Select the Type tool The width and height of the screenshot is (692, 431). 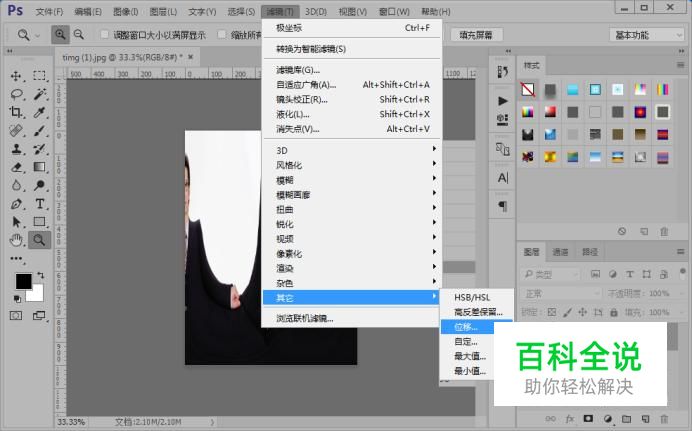click(39, 204)
